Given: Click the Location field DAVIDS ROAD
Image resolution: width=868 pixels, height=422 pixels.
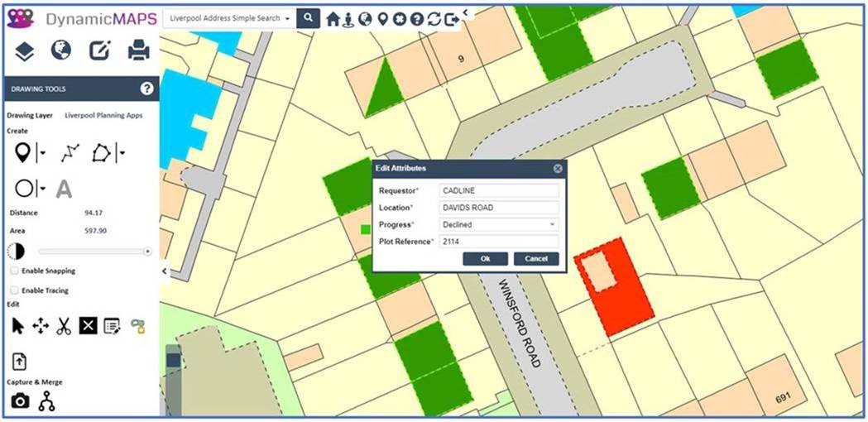Looking at the screenshot, I should (x=499, y=208).
